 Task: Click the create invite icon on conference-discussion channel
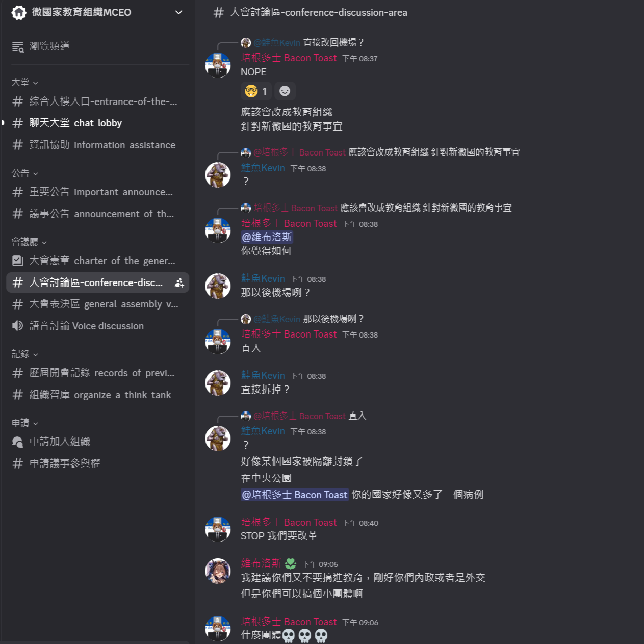click(179, 283)
